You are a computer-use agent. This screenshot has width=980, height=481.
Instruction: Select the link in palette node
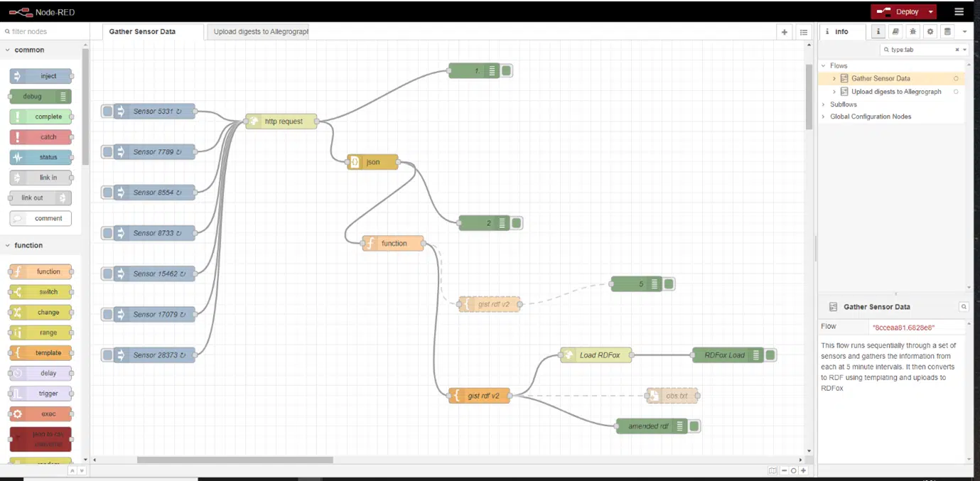pos(41,178)
